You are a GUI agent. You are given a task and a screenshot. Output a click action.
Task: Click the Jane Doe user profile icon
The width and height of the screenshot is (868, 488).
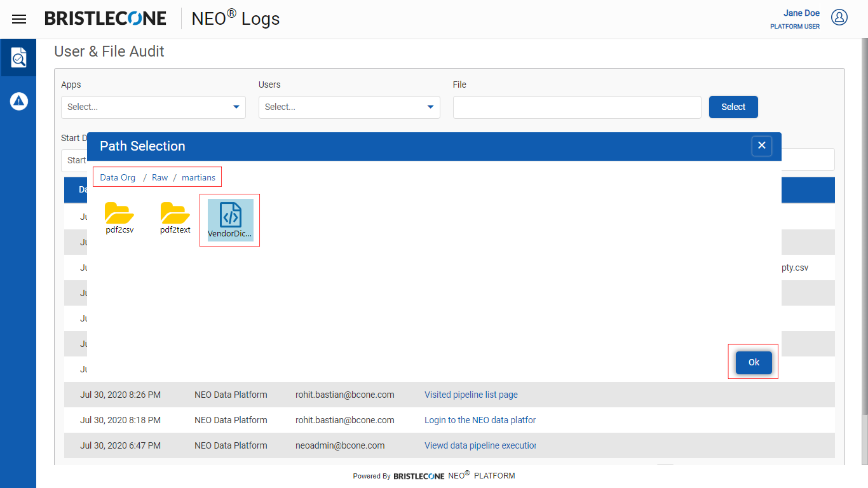coord(839,18)
